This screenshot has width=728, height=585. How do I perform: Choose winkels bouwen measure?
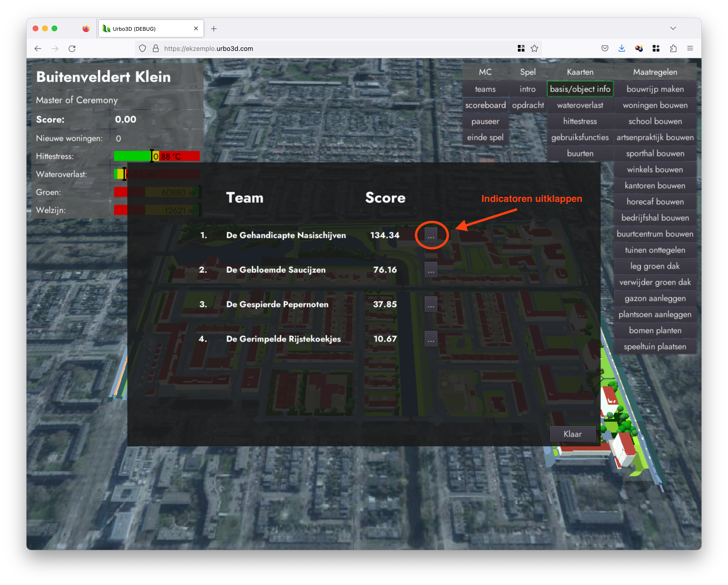pos(655,169)
